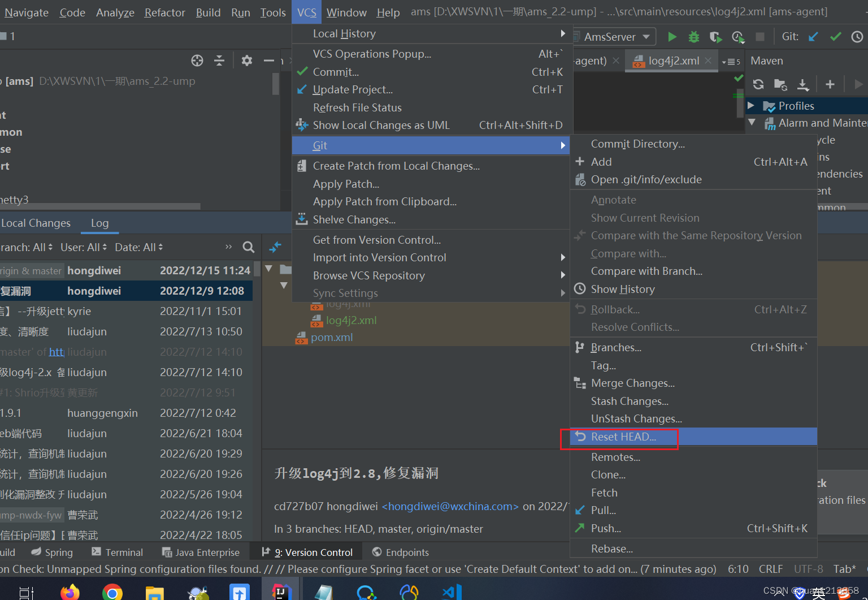The image size is (868, 600).
Task: Select Reset HEAD... menu item
Action: click(693, 437)
